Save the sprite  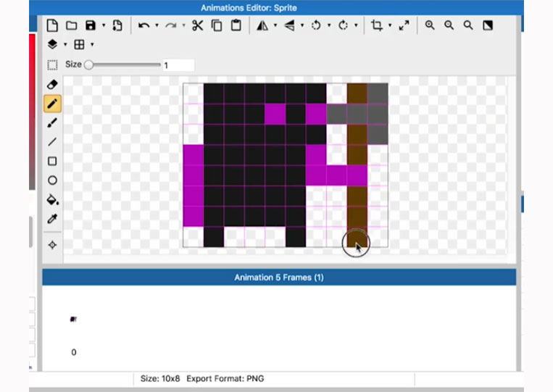coord(91,25)
